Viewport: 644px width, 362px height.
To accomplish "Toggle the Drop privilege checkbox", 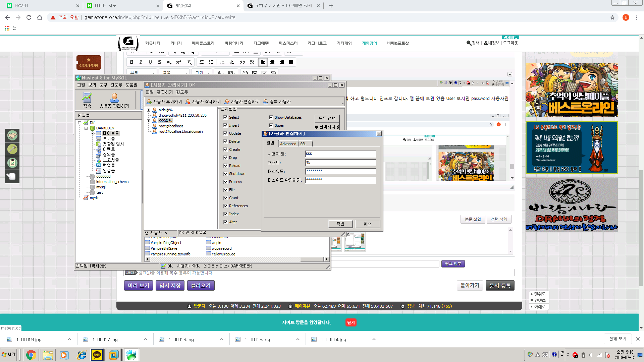I will [225, 158].
